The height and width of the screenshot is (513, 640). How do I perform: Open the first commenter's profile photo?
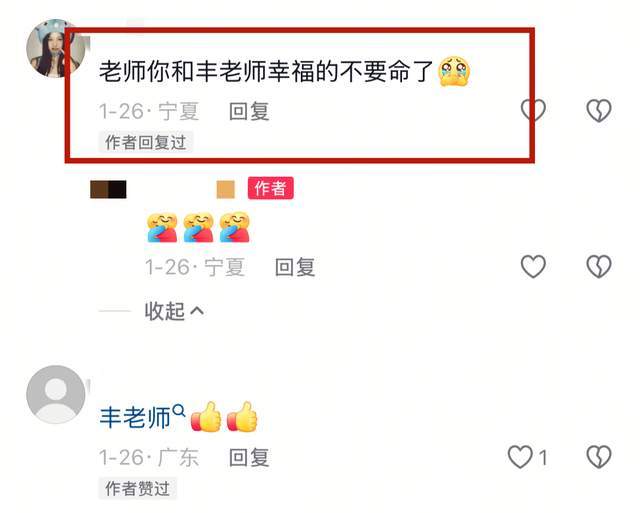(56, 48)
